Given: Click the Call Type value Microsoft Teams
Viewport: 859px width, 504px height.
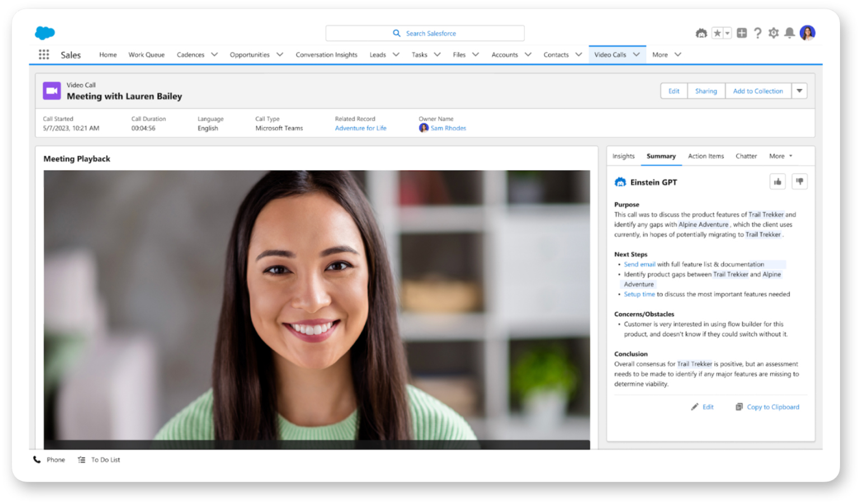Looking at the screenshot, I should click(x=279, y=128).
